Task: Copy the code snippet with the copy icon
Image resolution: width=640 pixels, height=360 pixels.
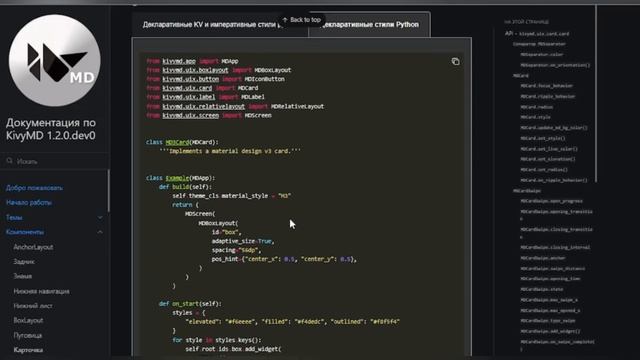Action: 456,62
